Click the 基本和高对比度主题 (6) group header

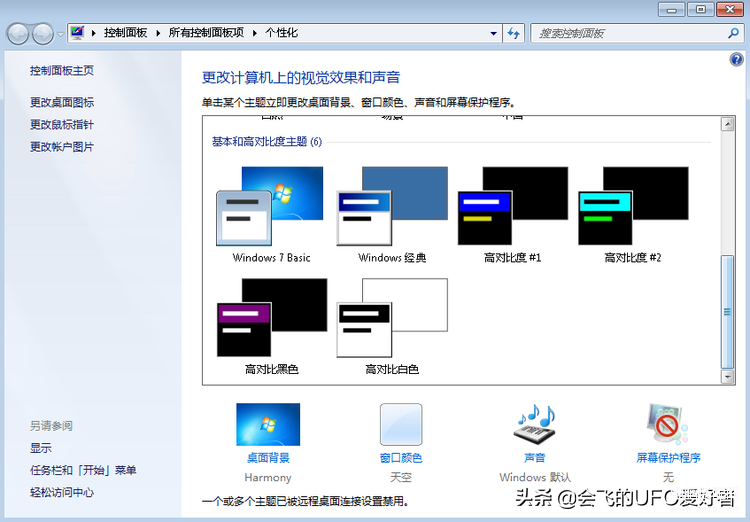click(x=267, y=142)
